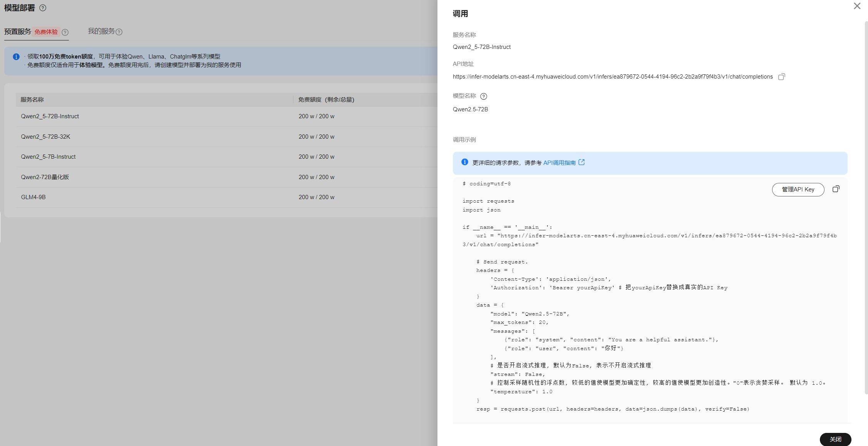Copy the sample code snippet
The height and width of the screenshot is (446, 868).
(x=836, y=189)
